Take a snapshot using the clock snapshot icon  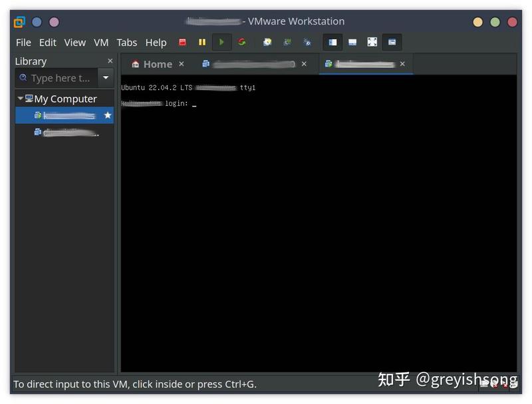(267, 42)
